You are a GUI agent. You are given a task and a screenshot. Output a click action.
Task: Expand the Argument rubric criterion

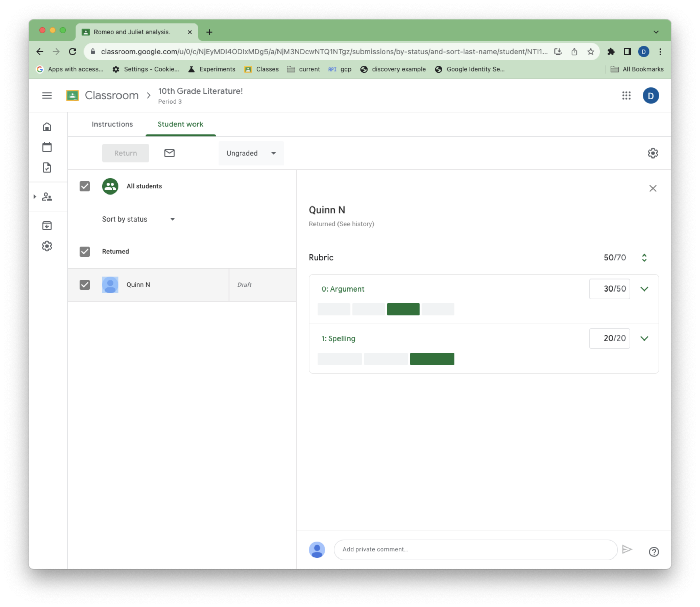click(645, 289)
